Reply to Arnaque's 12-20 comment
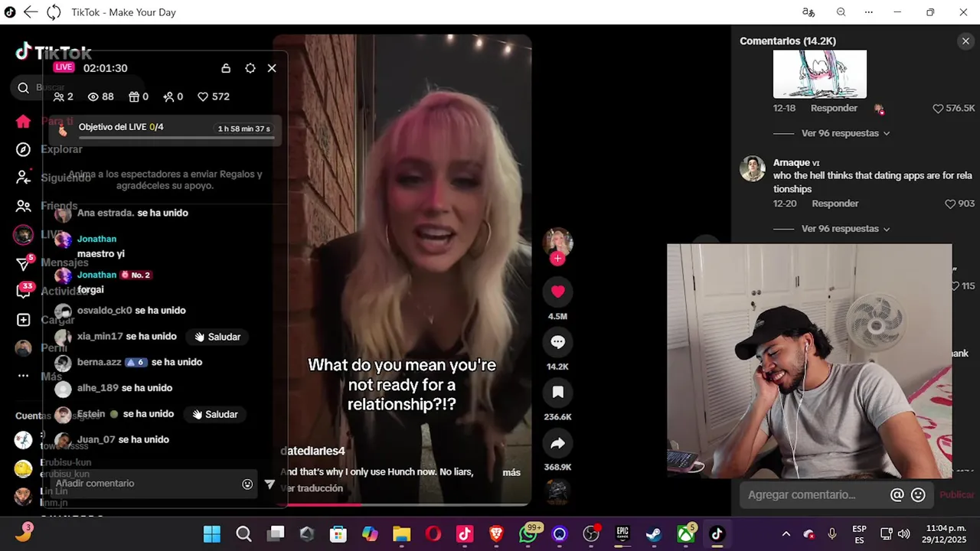 835,204
